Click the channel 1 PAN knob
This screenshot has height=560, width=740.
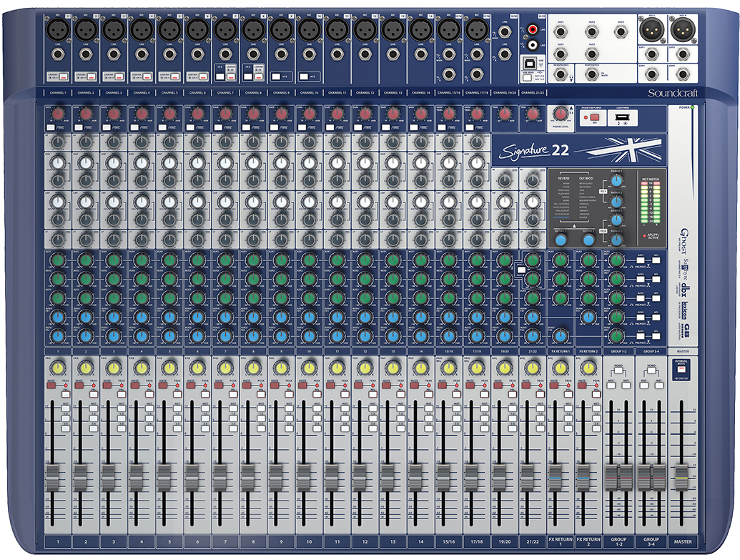pos(57,367)
